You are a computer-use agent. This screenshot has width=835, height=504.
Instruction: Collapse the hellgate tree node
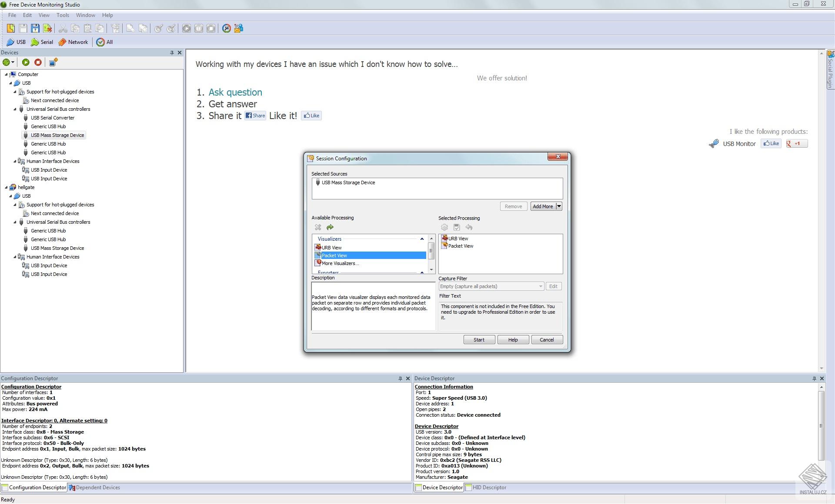[7, 187]
